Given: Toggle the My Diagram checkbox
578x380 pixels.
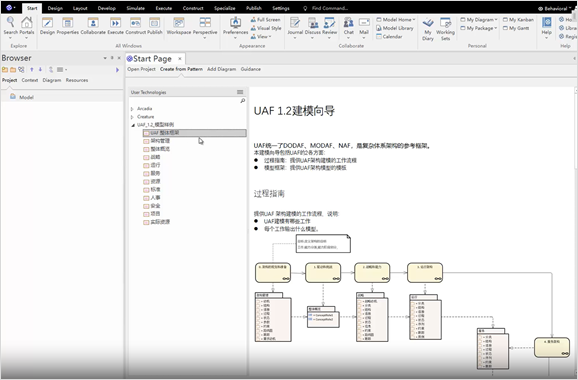Looking at the screenshot, I should pyautogui.click(x=463, y=20).
